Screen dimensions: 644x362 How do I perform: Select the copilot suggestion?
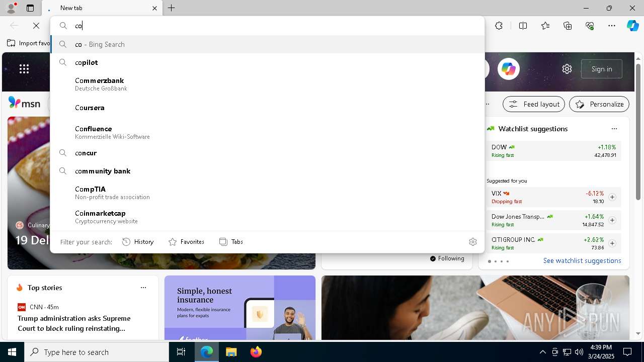click(x=267, y=62)
